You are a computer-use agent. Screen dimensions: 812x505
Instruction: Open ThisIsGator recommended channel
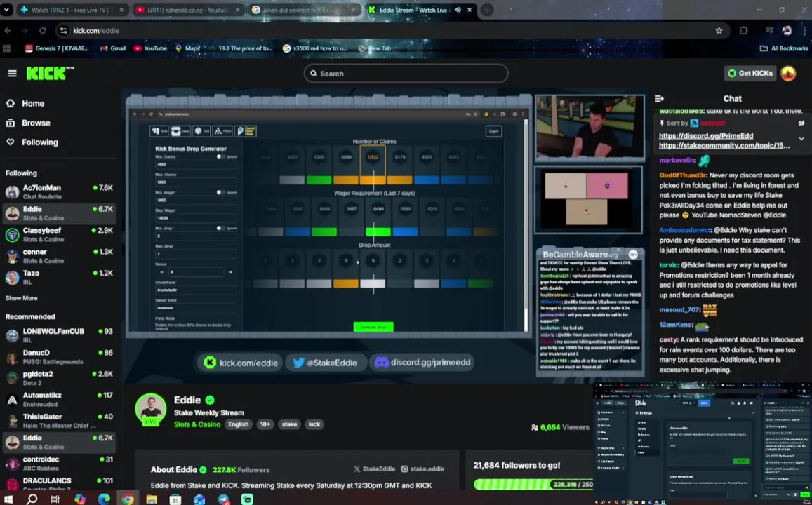(x=59, y=421)
